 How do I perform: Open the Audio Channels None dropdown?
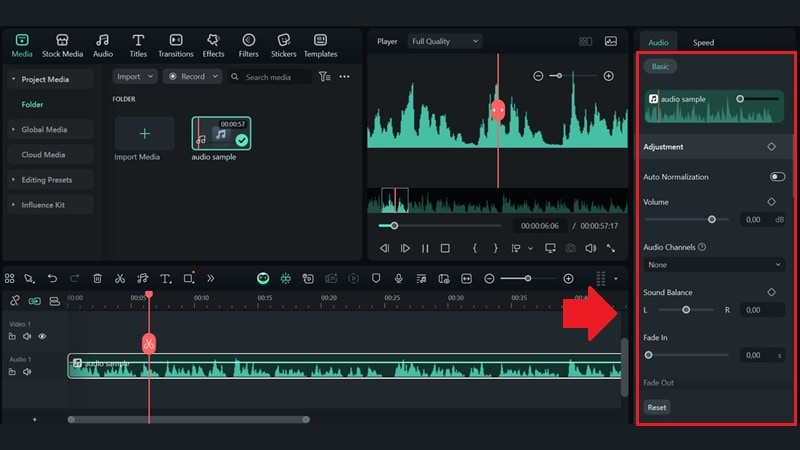[714, 265]
